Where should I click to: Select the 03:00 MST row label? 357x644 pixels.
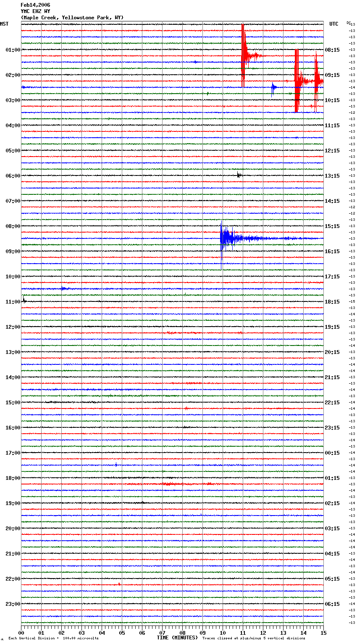tap(13, 100)
